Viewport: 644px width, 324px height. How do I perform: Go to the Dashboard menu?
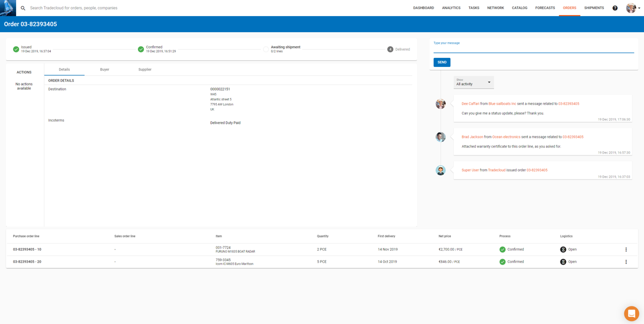(424, 8)
